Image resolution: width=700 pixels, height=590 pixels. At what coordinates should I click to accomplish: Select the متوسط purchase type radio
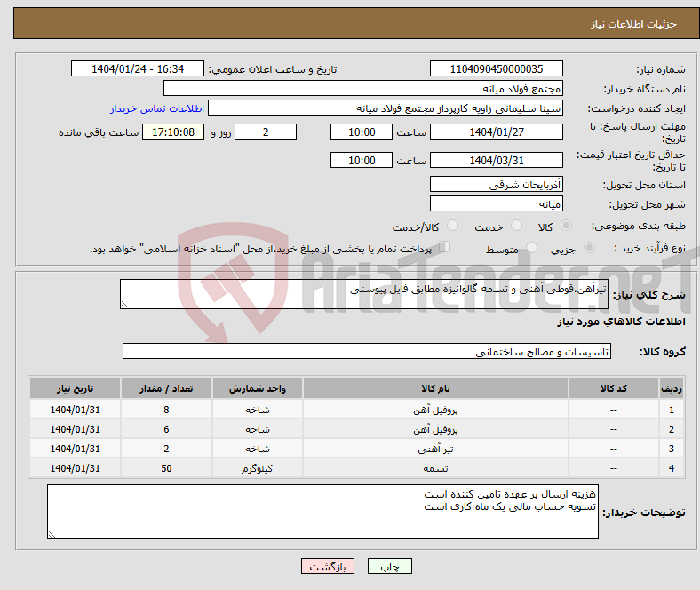pos(531,247)
